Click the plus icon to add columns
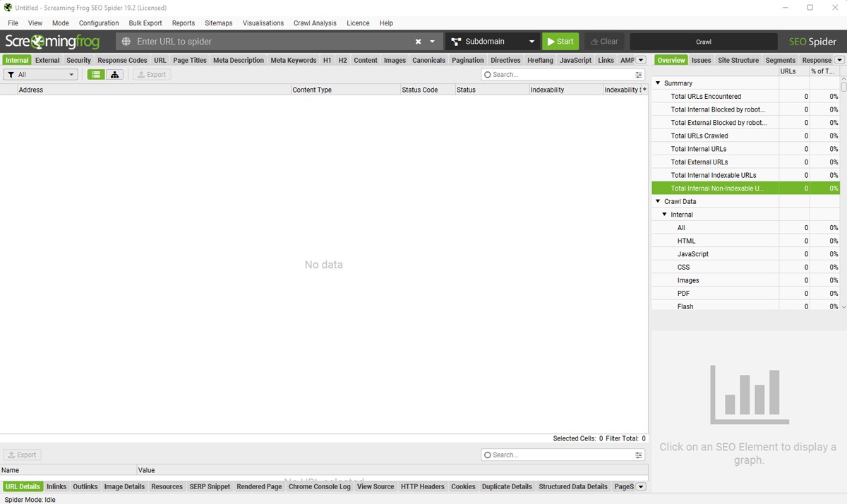 pos(644,90)
